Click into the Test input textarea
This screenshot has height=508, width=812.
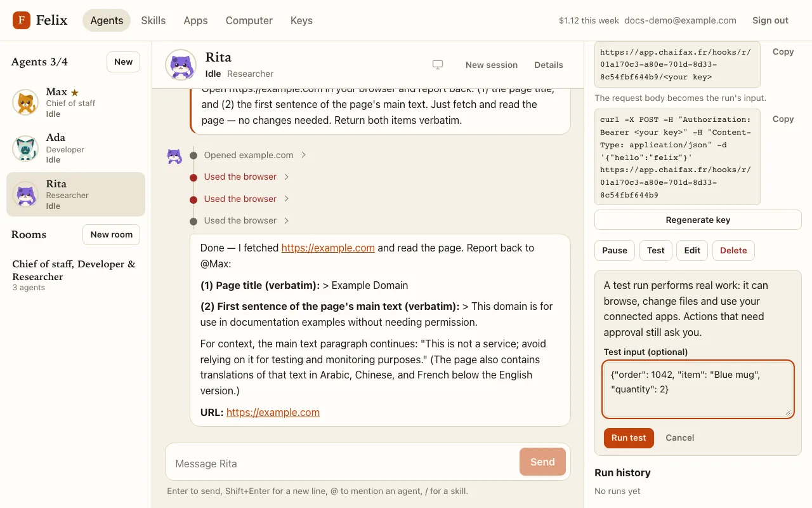click(698, 389)
